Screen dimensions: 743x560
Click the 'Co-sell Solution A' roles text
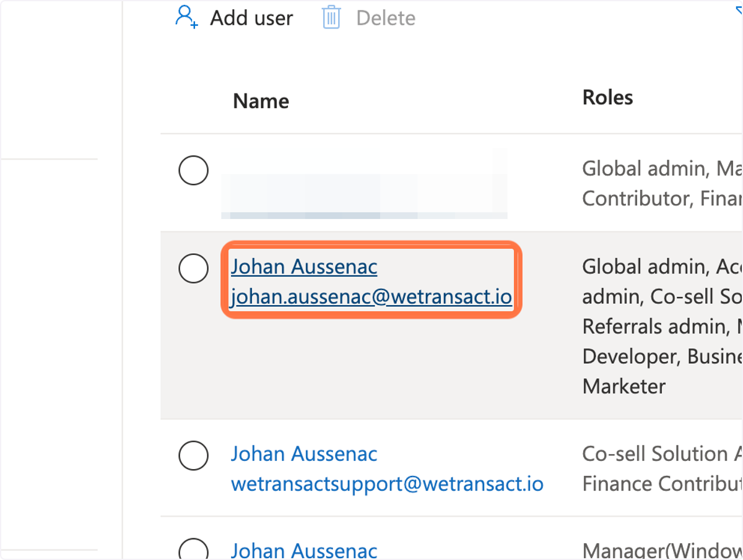pos(662,454)
